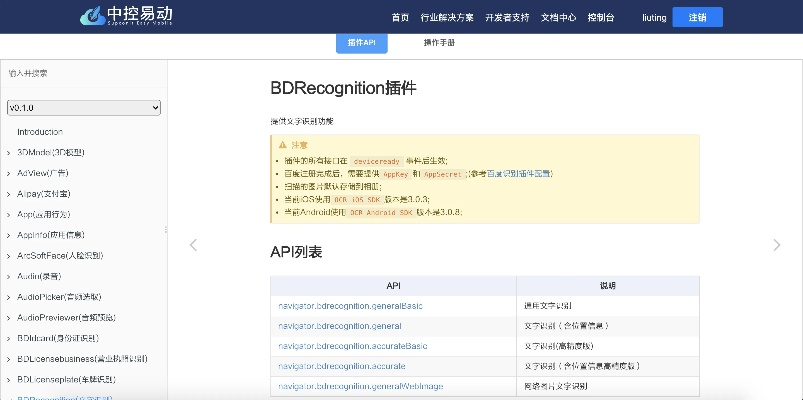Click the 文字识别(高精度版) table cell

pos(607,346)
